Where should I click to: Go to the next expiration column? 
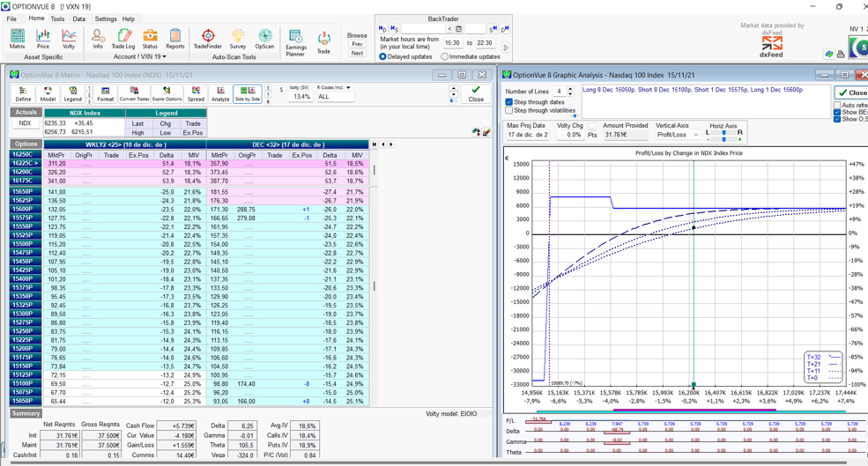(391, 144)
